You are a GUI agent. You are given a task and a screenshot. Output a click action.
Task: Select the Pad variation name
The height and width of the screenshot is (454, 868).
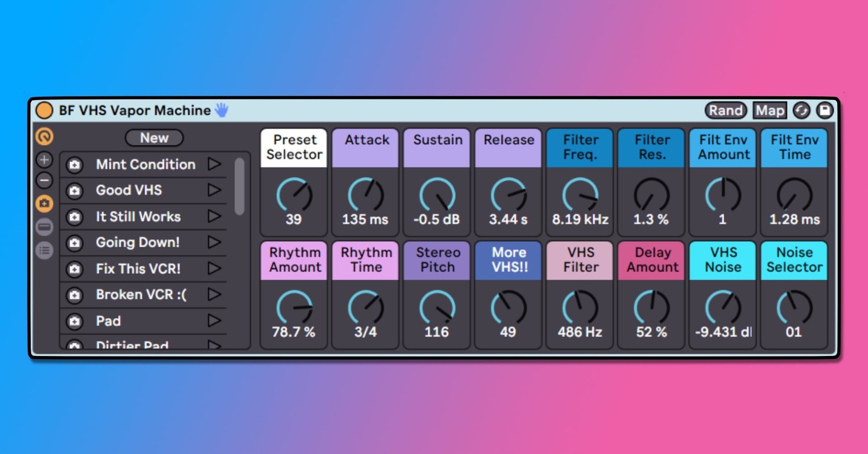[108, 321]
